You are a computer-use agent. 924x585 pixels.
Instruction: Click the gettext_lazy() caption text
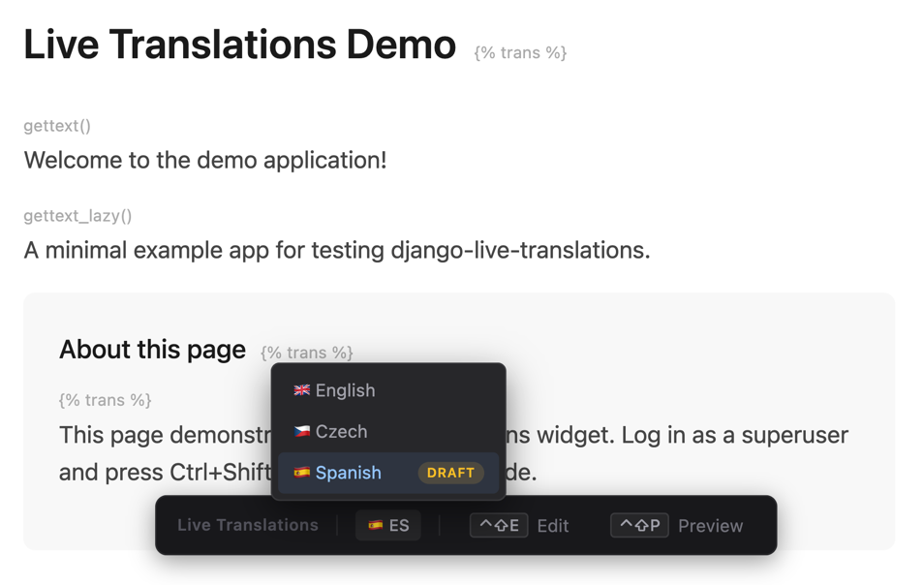(77, 215)
